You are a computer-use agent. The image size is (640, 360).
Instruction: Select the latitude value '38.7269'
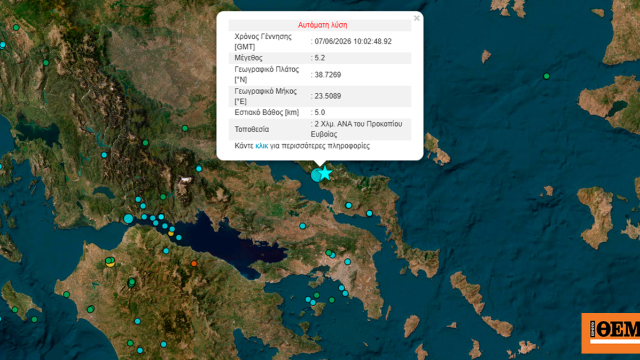pyautogui.click(x=327, y=75)
